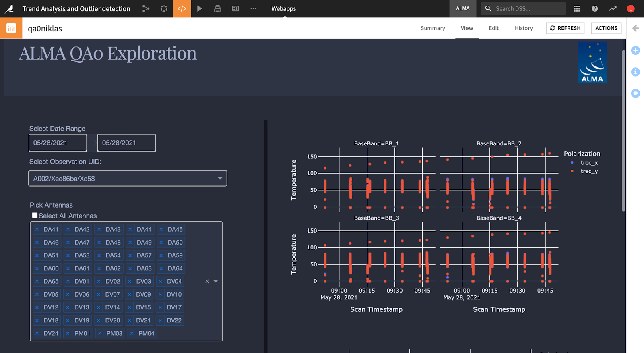Open the Webapps menu
Image resolution: width=644 pixels, height=353 pixels.
pos(284,8)
